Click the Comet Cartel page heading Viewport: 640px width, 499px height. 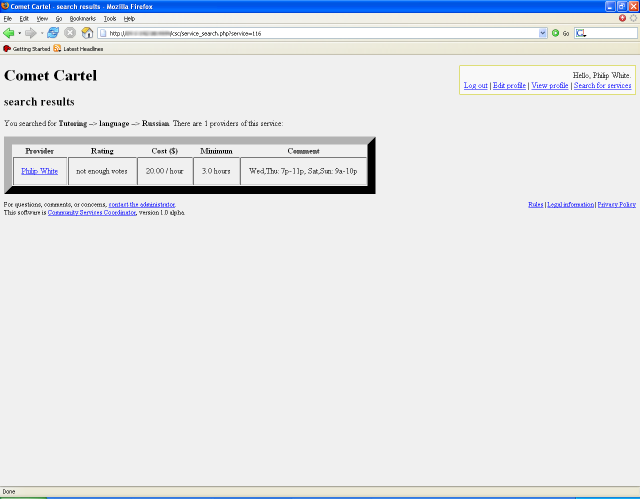point(51,75)
